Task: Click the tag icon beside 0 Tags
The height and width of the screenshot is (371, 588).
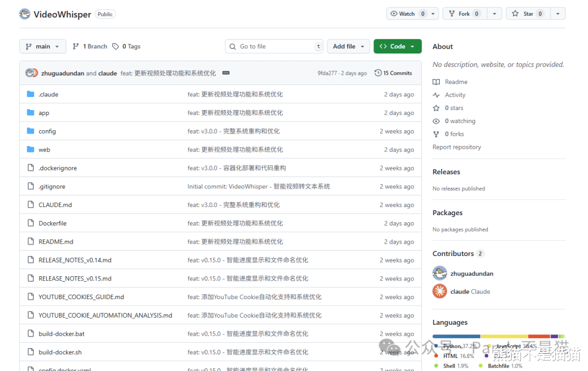Action: (x=115, y=46)
